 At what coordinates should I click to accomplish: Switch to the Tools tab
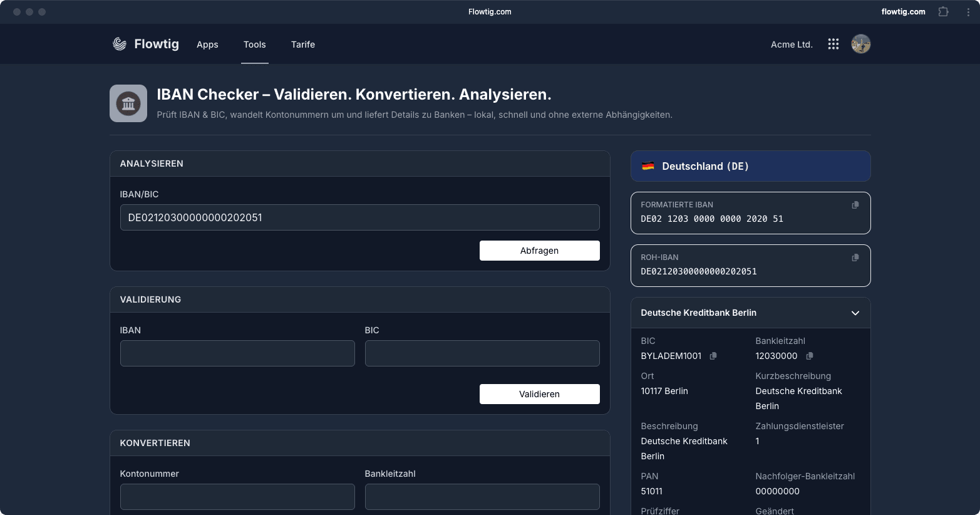pyautogui.click(x=255, y=44)
